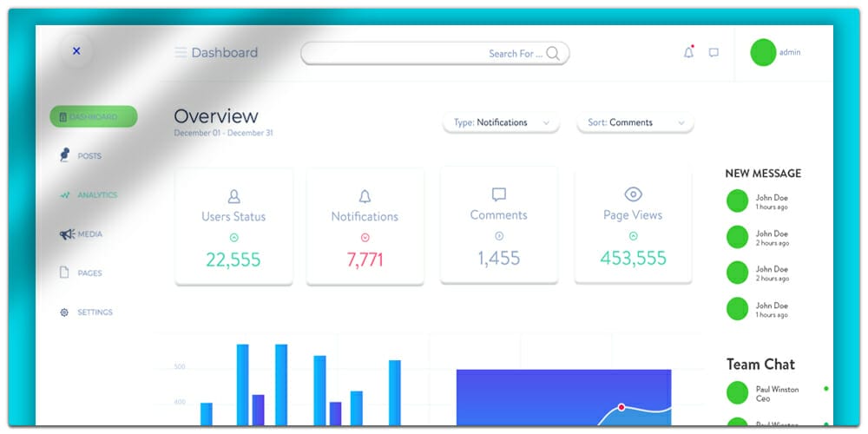
Task: Click the eye icon on the Page Views card
Action: tap(634, 194)
